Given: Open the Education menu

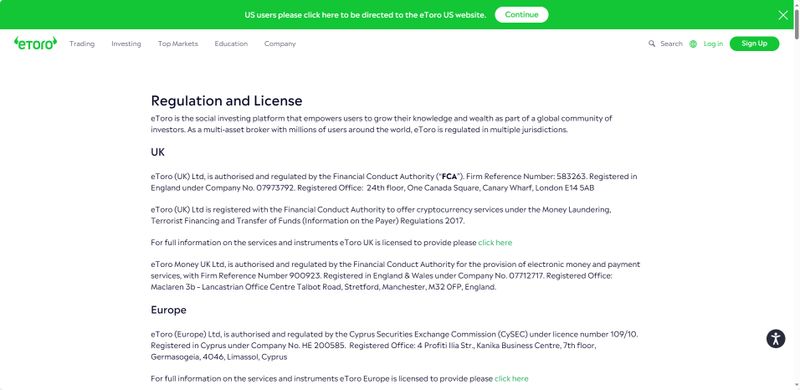Looking at the screenshot, I should (231, 44).
